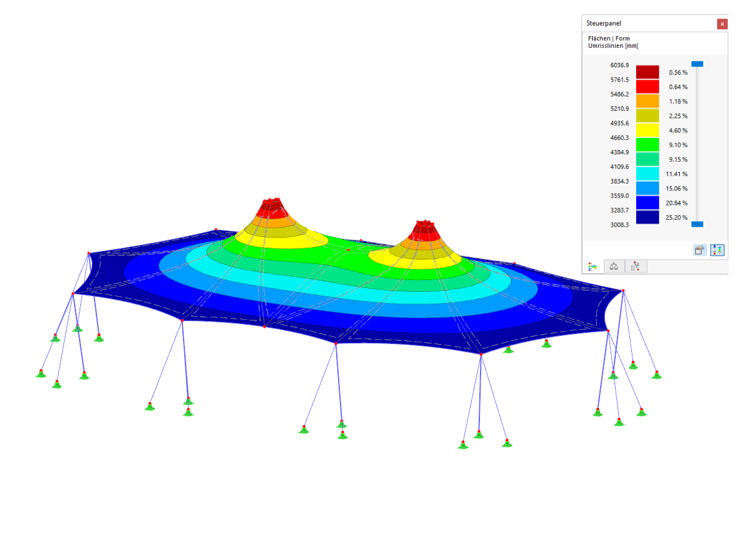The width and height of the screenshot is (747, 560).
Task: Click the scale value 4660.3
Action: pyautogui.click(x=619, y=138)
